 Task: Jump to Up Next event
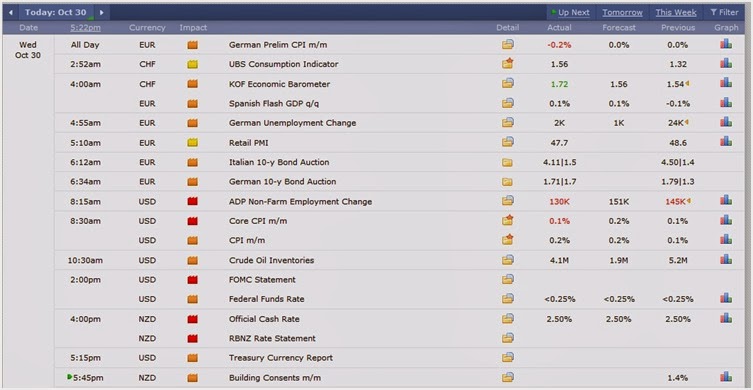570,12
